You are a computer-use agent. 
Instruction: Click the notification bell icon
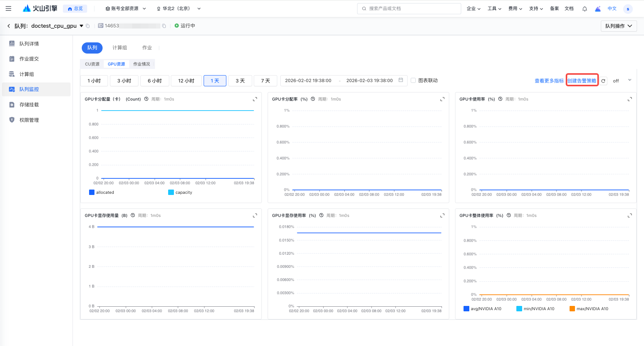tap(585, 9)
